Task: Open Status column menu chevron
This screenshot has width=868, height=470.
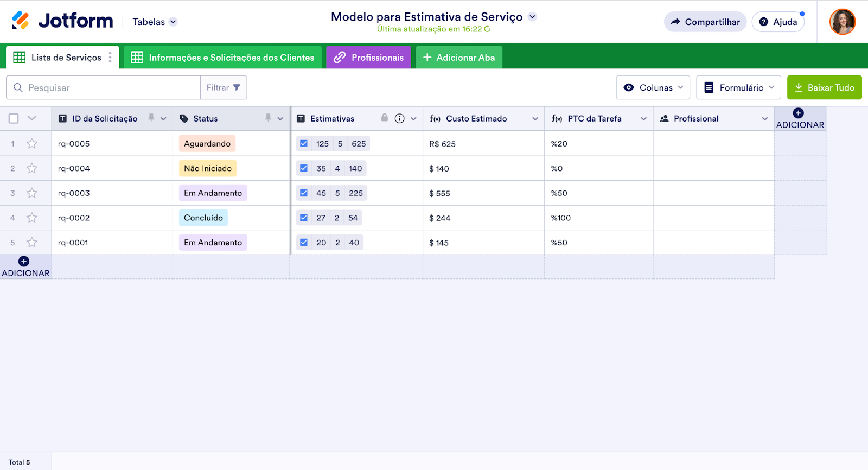Action: 280,118
